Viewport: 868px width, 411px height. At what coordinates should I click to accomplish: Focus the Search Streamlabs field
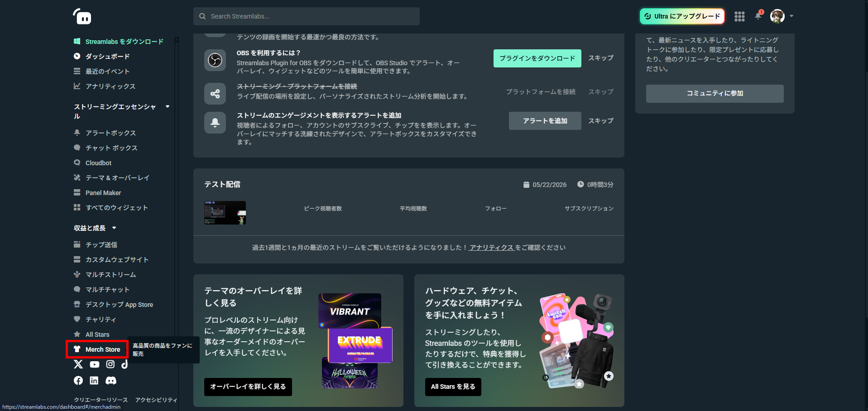coord(307,16)
